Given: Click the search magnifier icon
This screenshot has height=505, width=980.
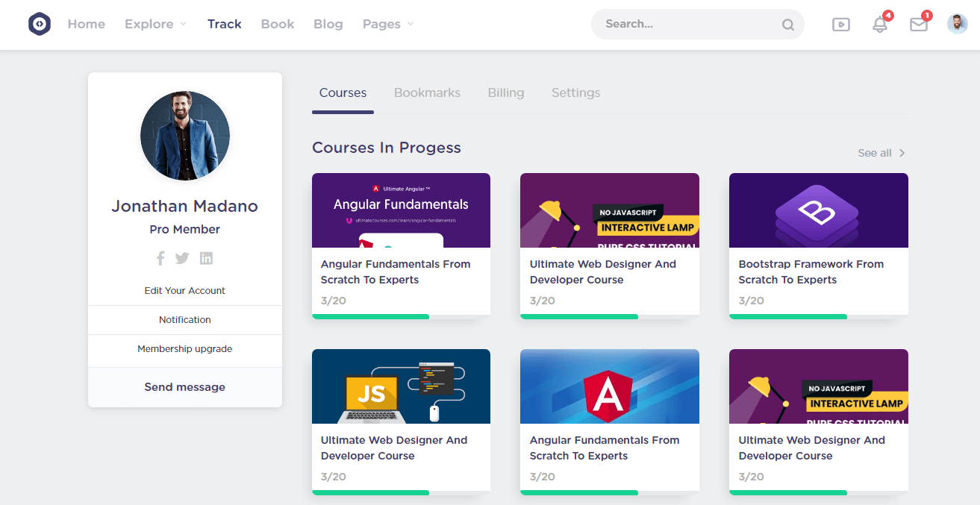Looking at the screenshot, I should 788,25.
